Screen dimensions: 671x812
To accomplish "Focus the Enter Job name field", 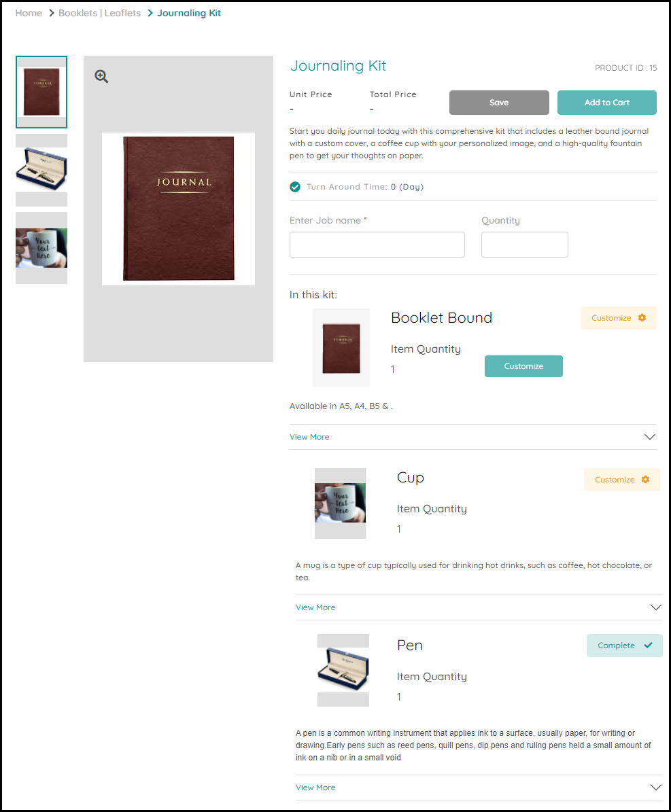I will point(377,245).
